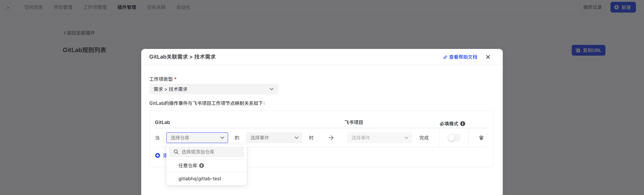This screenshot has height=195, width=644.
Task: Open the 飞书项目 选择事件 dropdown
Action: click(380, 138)
